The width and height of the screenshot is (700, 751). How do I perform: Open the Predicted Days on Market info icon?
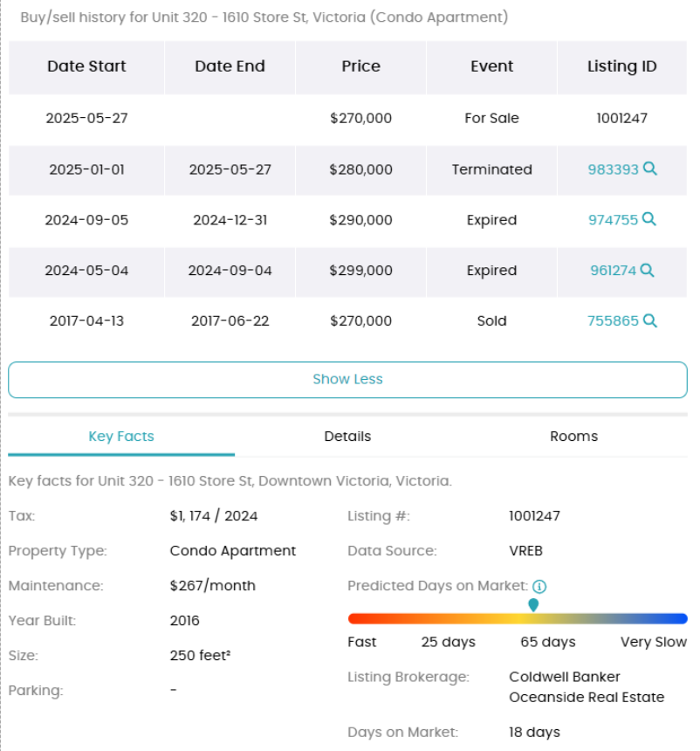point(539,586)
